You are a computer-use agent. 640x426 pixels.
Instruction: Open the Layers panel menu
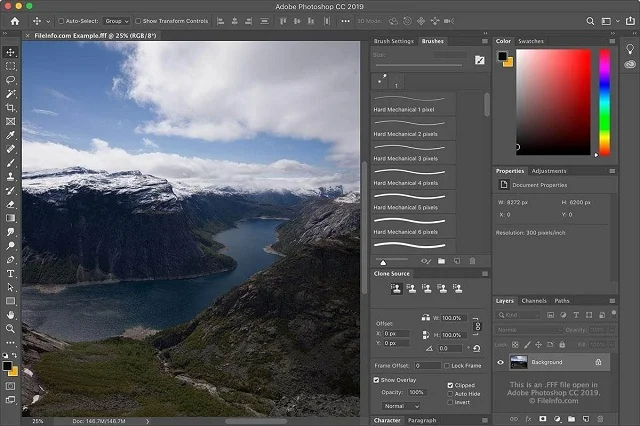(x=612, y=301)
